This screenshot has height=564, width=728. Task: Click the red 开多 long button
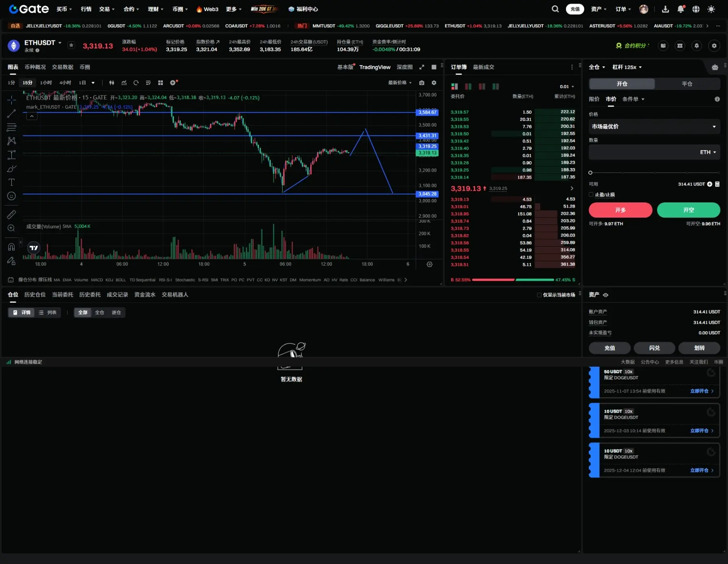[x=621, y=210]
